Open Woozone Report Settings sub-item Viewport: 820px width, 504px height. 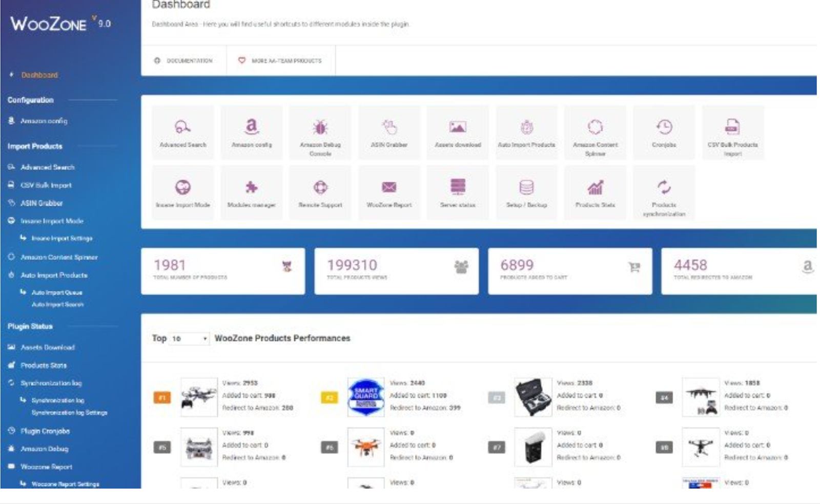coord(65,484)
